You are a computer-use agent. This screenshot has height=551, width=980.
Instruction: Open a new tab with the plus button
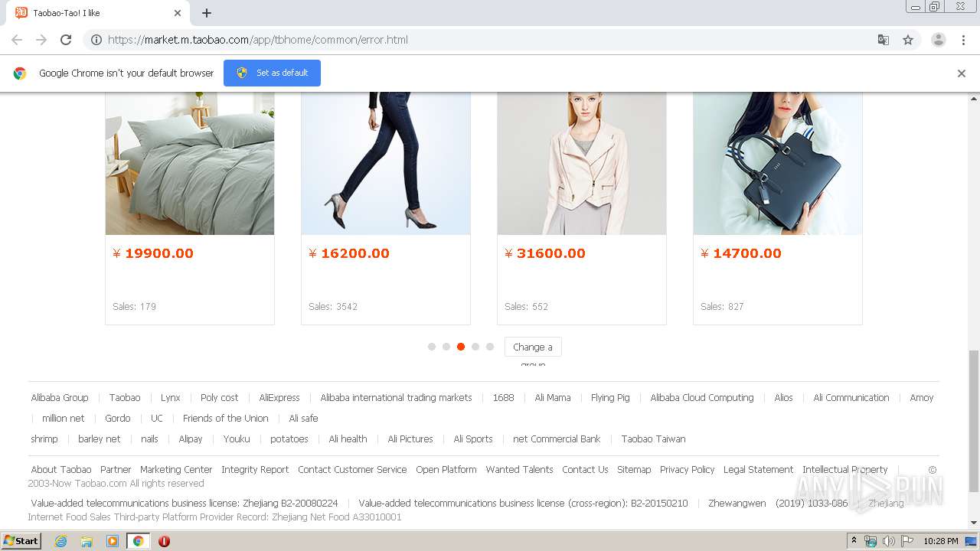(207, 13)
